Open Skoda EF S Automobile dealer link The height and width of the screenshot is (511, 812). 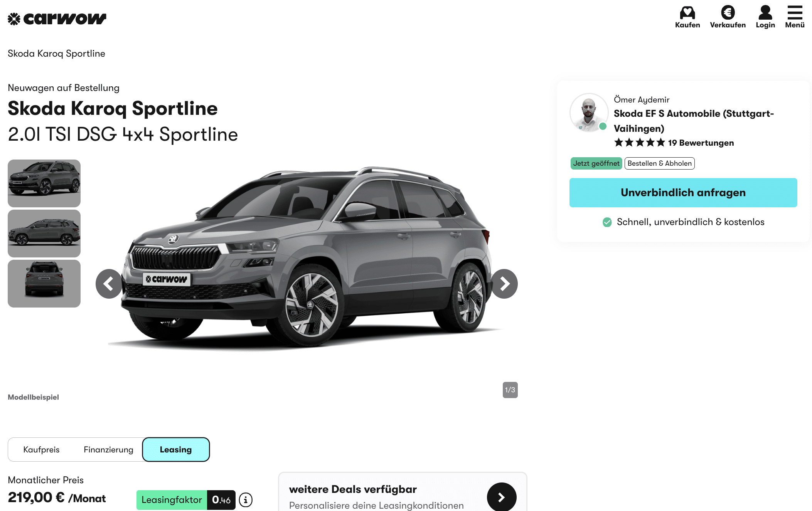coord(694,121)
